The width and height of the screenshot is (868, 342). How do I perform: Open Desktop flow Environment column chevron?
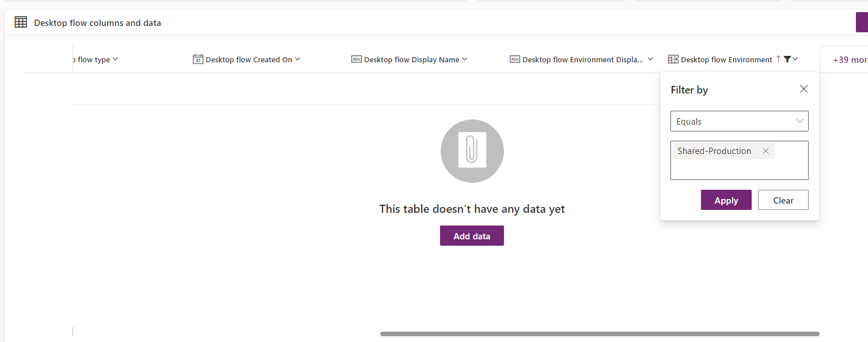(795, 59)
